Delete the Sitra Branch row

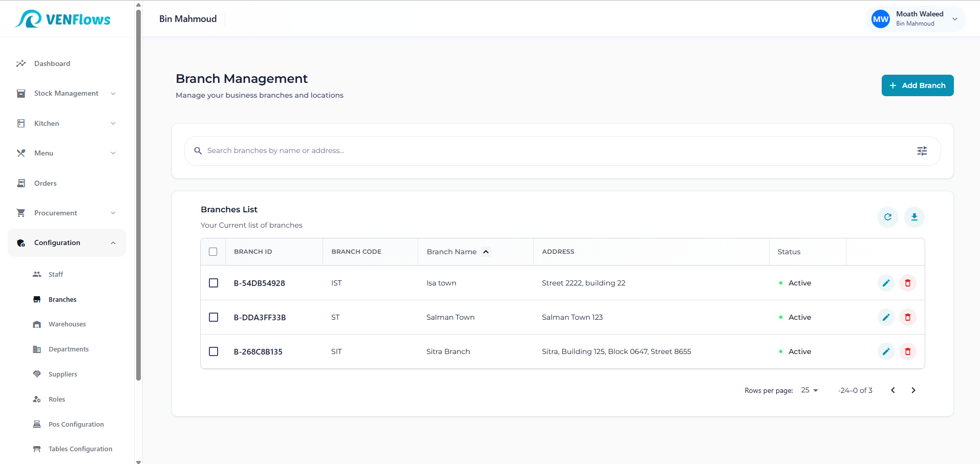pos(907,351)
